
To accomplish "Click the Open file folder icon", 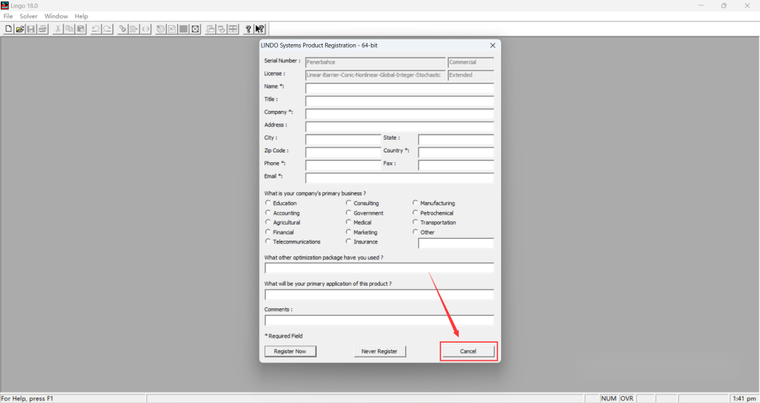I will click(x=20, y=29).
